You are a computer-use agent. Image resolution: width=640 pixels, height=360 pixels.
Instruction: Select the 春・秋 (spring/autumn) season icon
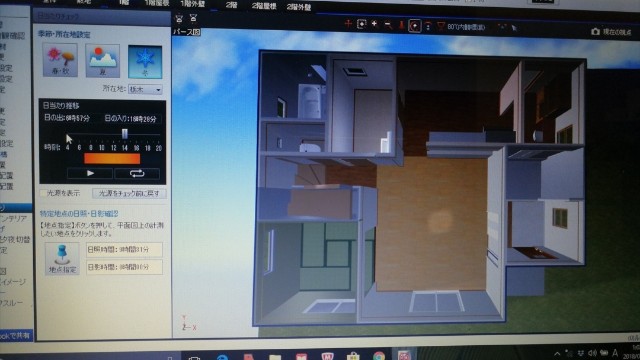pyautogui.click(x=60, y=60)
